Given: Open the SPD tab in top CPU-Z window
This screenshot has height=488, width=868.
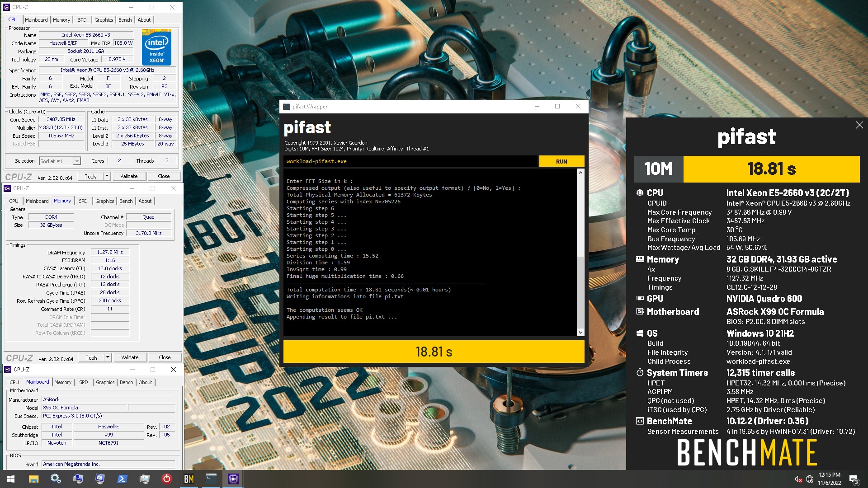Looking at the screenshot, I should [82, 20].
